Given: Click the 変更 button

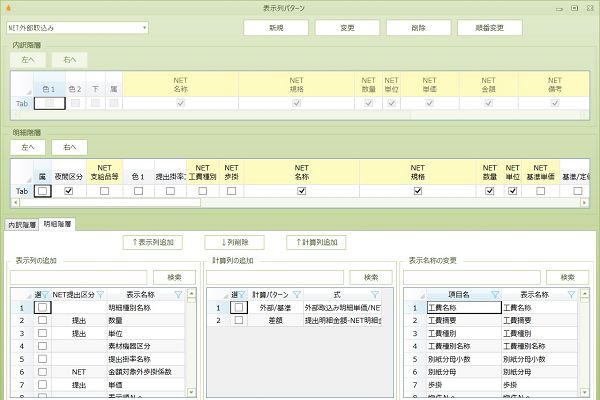Looking at the screenshot, I should coord(347,28).
